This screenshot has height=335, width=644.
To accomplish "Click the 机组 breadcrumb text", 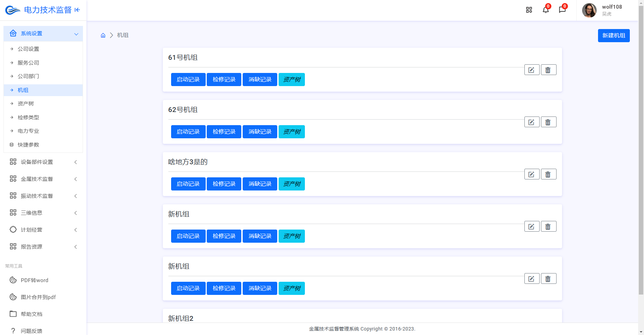I will [x=123, y=35].
